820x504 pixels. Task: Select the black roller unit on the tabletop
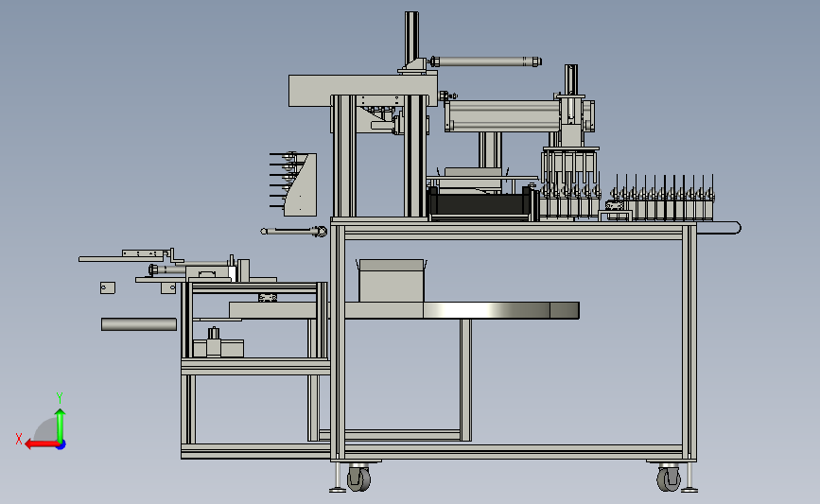pyautogui.click(x=481, y=205)
